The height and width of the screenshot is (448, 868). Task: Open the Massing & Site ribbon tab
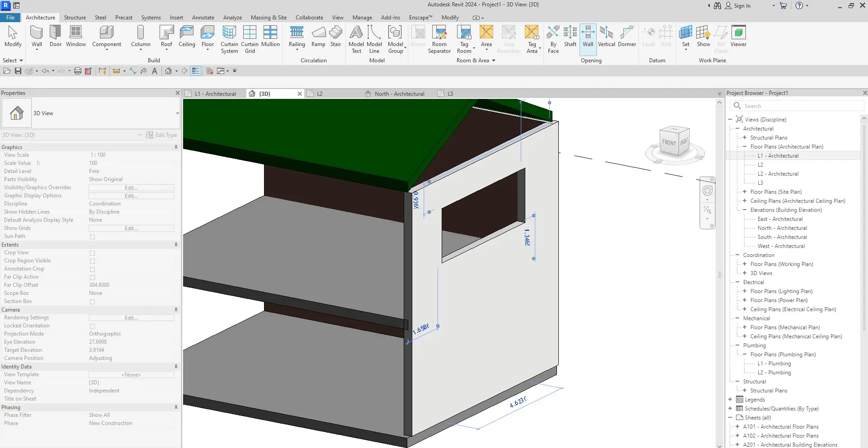(x=269, y=18)
